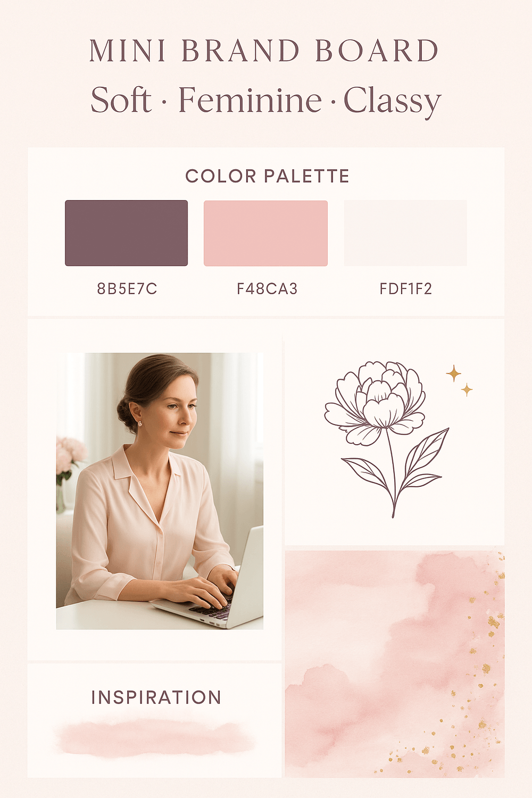Click the dark mauve 8B5E7C color swatch
Screen dimensions: 532x798
[126, 233]
